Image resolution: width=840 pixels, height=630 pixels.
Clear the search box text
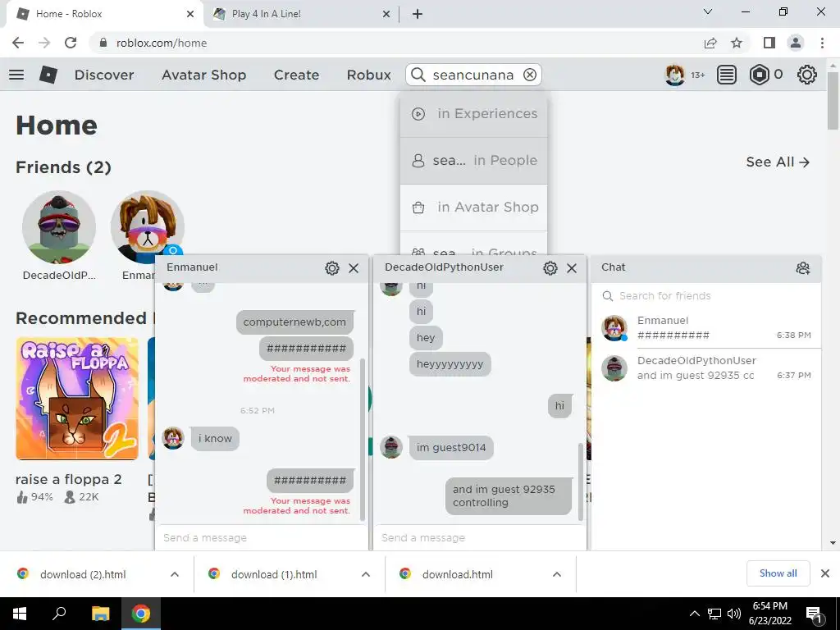530,75
